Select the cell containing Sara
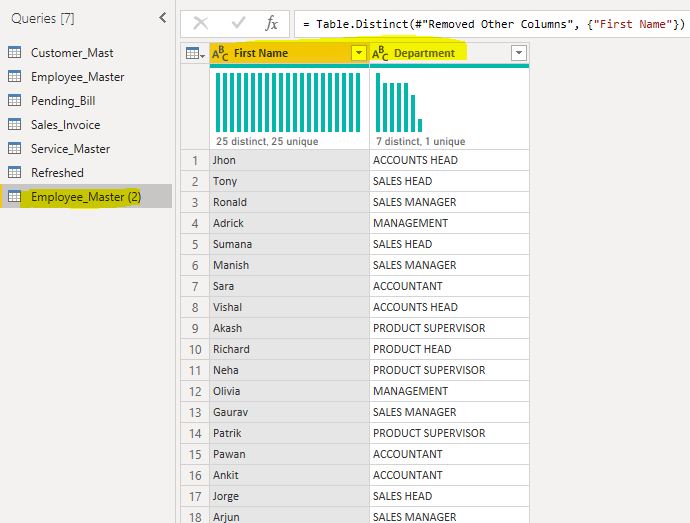690x523 pixels. [290, 286]
